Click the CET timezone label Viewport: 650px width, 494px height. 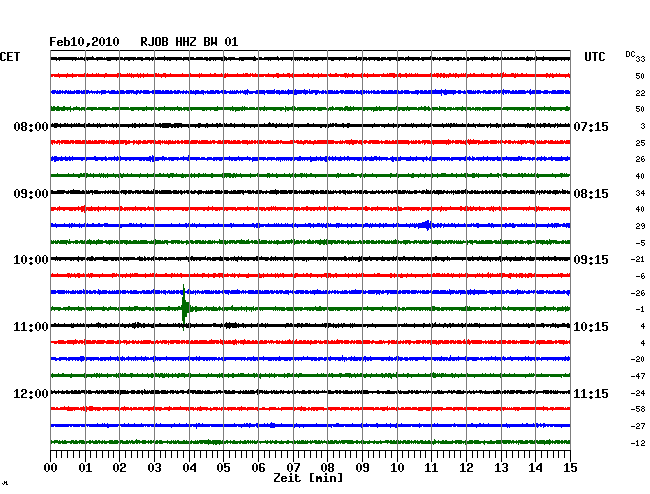point(10,57)
